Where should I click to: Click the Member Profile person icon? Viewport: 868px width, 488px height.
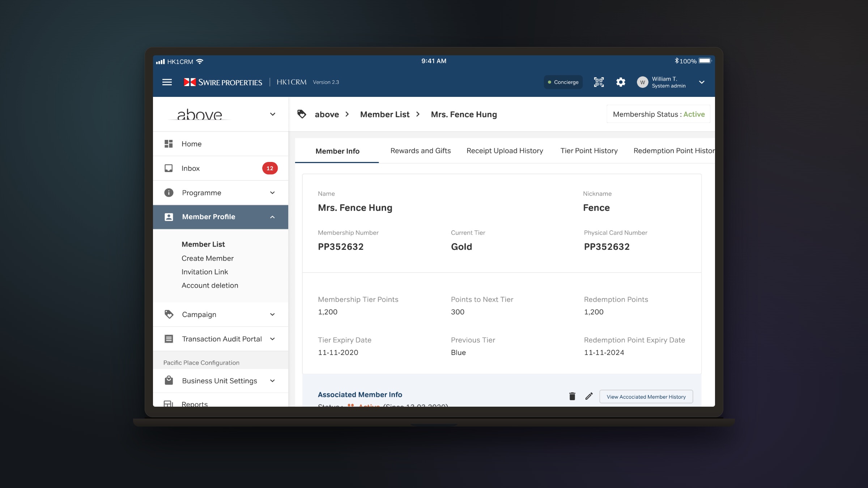tap(169, 217)
